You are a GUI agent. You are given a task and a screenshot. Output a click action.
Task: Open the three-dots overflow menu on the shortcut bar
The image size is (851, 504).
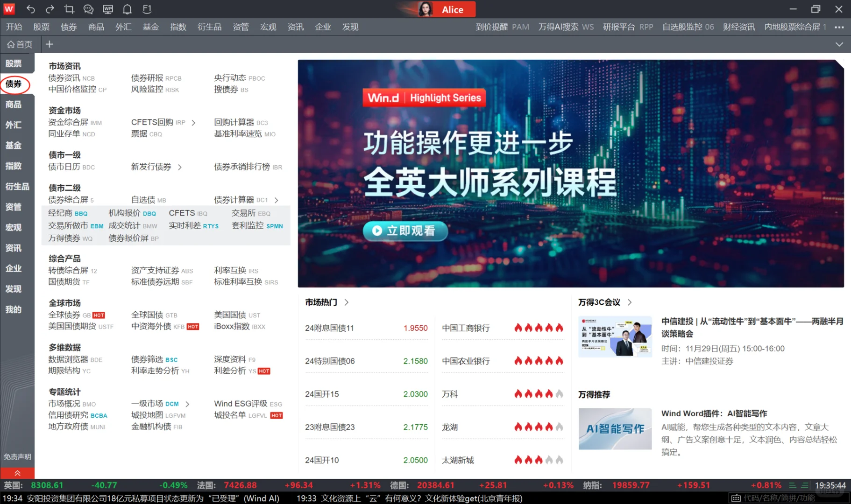coord(839,27)
